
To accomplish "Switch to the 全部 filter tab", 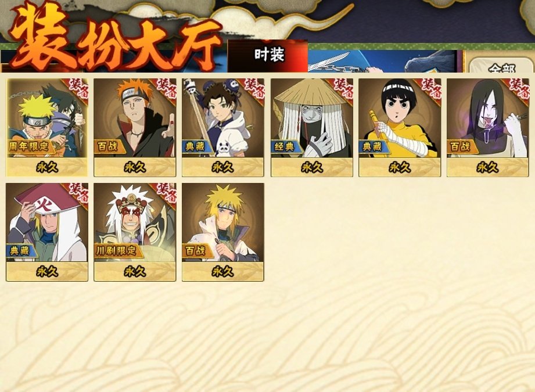I will point(501,67).
